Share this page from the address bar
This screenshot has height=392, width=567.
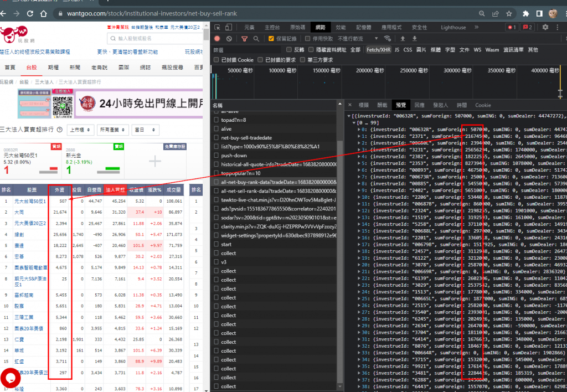496,14
